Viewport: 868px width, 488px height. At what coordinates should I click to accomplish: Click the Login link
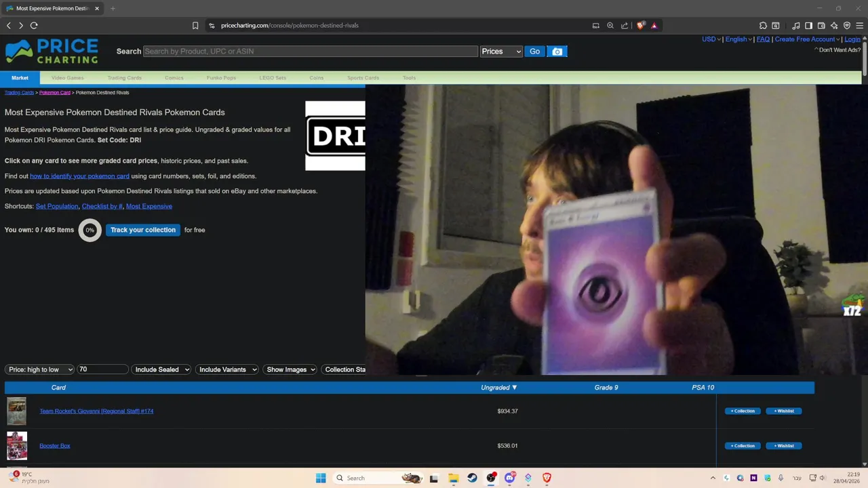point(852,39)
